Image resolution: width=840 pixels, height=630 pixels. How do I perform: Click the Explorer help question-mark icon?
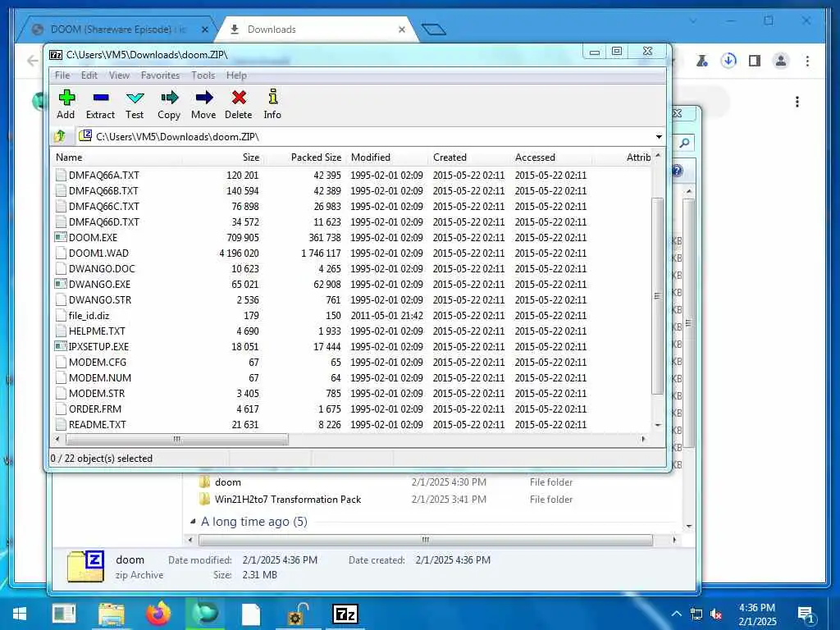[677, 171]
